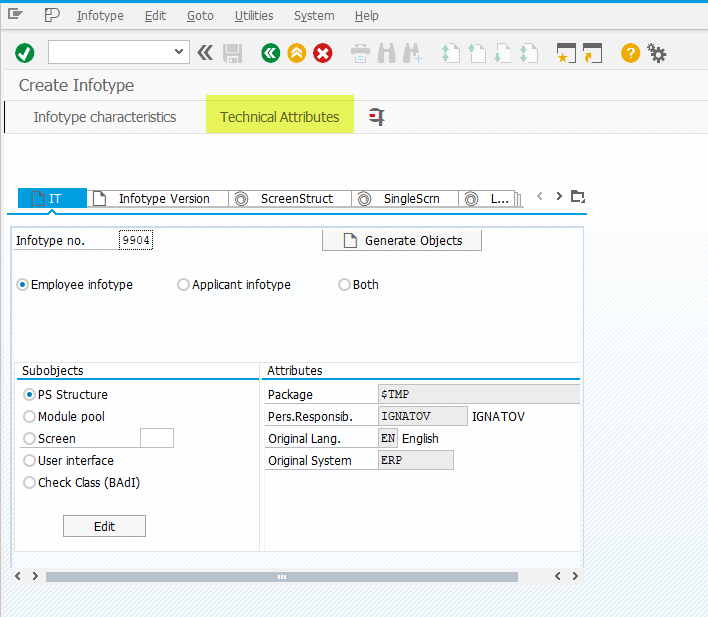Click the Screen number input field

(157, 438)
